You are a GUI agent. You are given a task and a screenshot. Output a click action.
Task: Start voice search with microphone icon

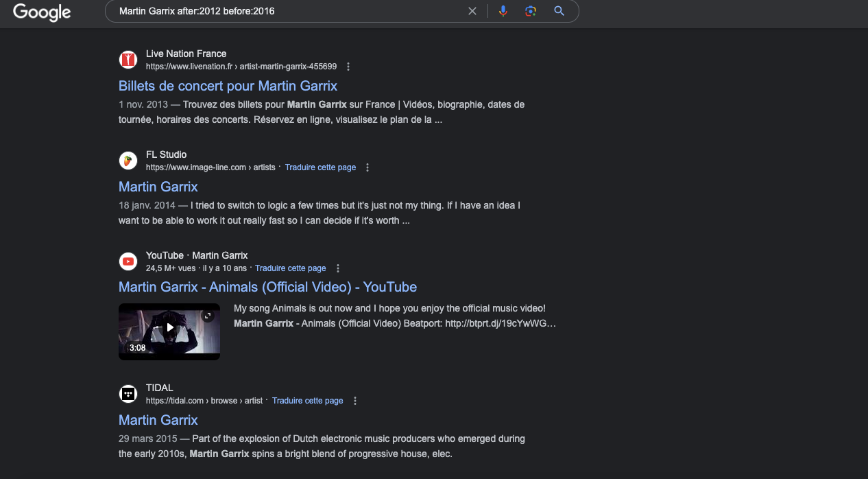[503, 11]
